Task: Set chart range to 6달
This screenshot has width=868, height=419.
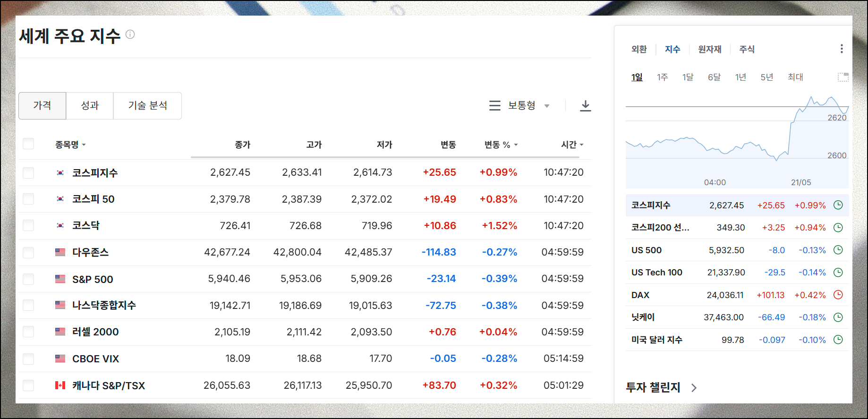Action: [x=715, y=77]
